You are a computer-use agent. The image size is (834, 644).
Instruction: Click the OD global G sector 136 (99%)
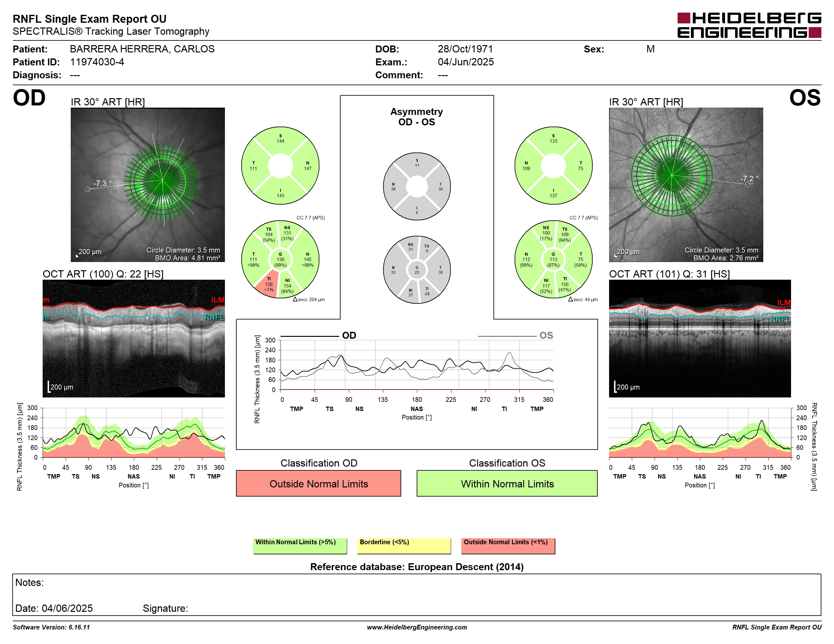coord(280,259)
